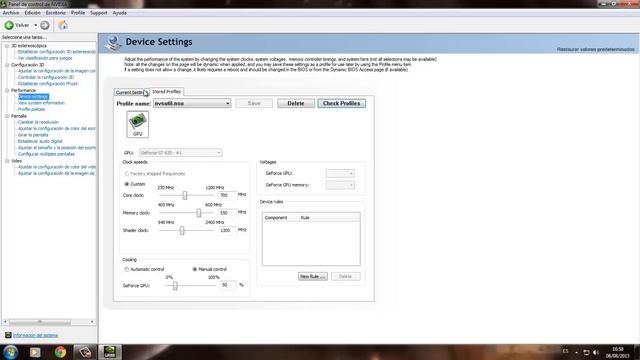
Task: Collapse the Configuración 3D tree node
Action: pos(7,65)
